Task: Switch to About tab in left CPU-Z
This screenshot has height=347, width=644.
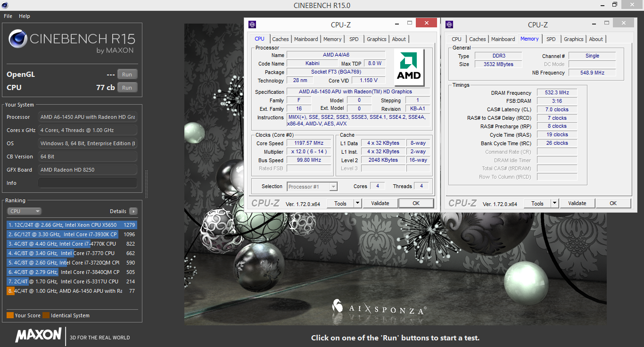Action: (x=399, y=39)
